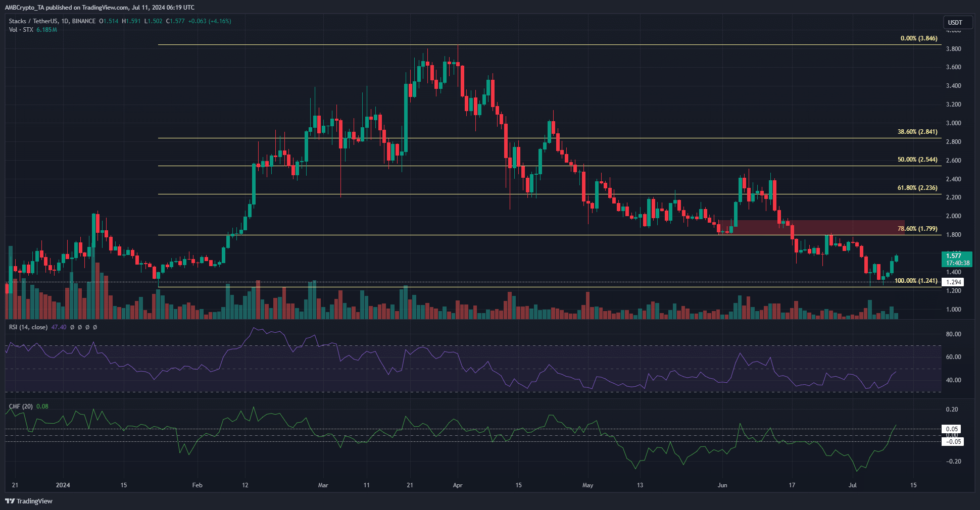Viewport: 980px width, 510px height.
Task: Select the 0.00% (3.846) Fibonacci label
Action: coord(919,38)
